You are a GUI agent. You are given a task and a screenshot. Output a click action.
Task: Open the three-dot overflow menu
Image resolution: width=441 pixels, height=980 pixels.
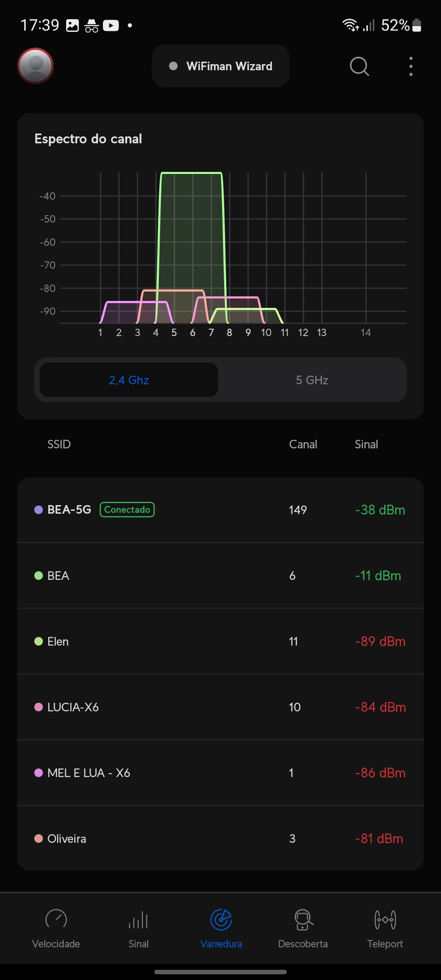[x=411, y=66]
